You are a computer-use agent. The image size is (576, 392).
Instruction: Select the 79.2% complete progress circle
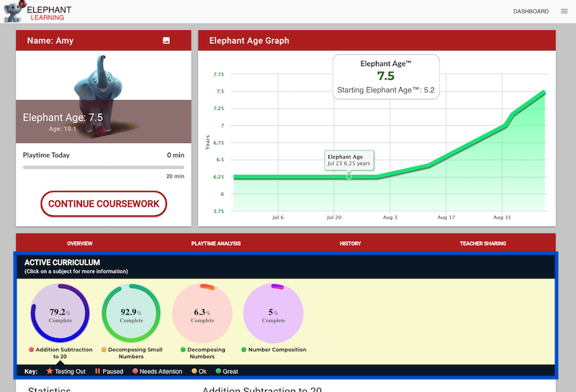coord(60,313)
